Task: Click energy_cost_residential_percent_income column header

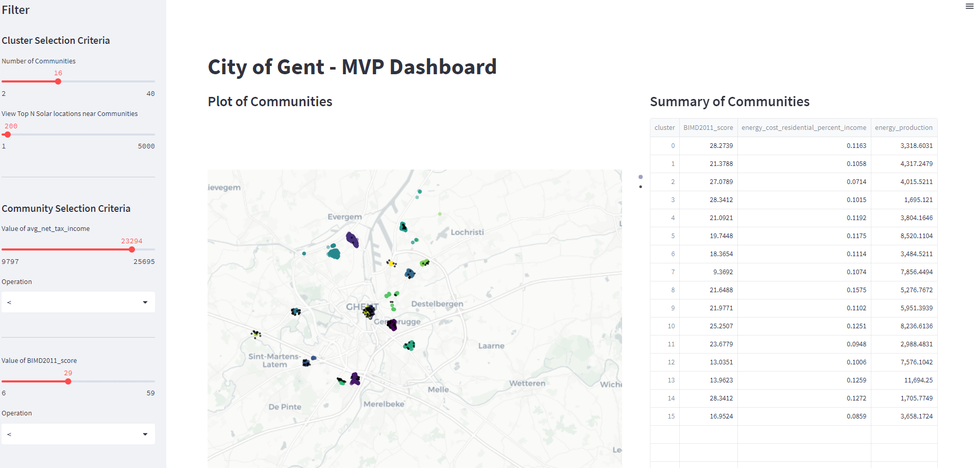Action: [x=804, y=128]
